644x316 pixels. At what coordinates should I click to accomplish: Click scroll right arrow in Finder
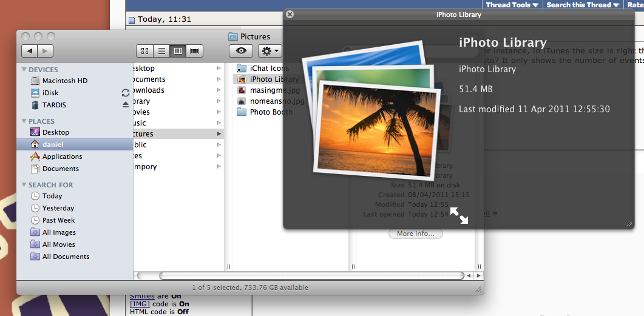click(479, 275)
